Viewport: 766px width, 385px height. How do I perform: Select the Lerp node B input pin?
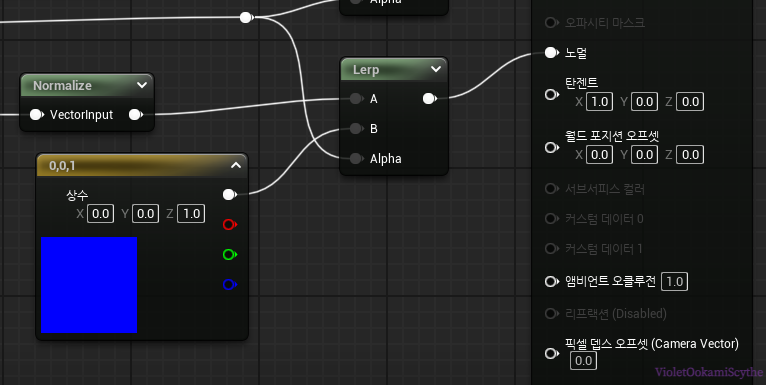point(357,128)
